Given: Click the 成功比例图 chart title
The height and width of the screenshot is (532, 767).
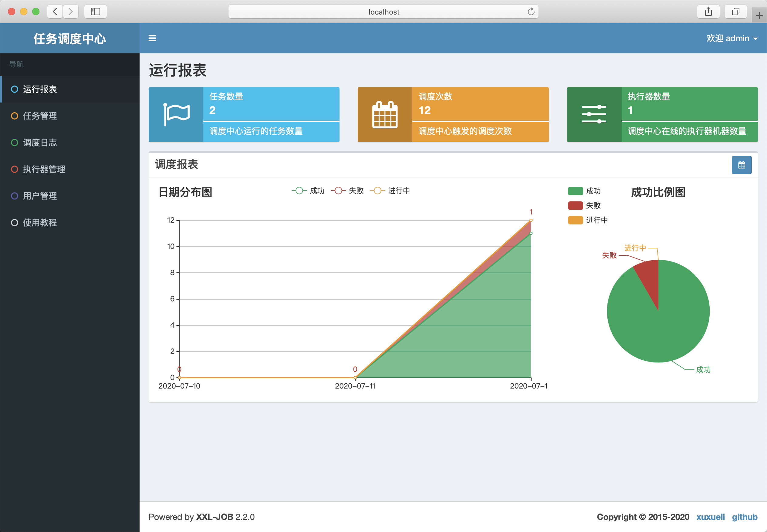Looking at the screenshot, I should [658, 192].
